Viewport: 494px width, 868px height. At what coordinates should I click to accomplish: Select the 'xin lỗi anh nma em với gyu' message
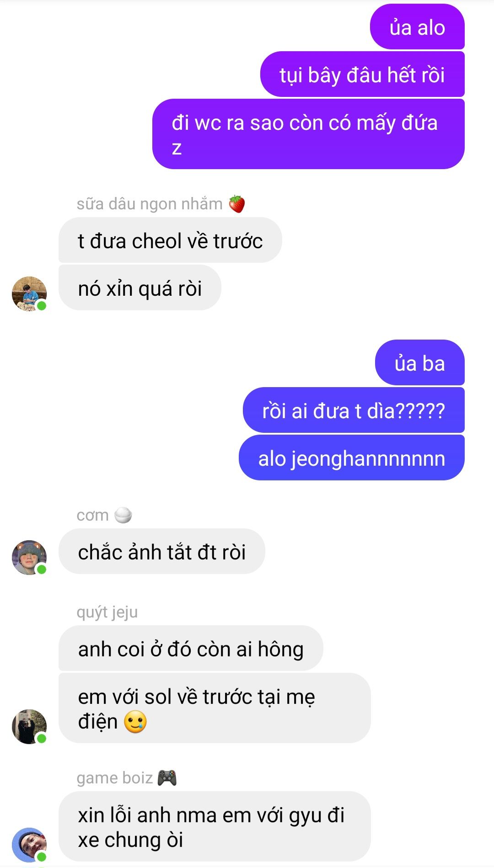coord(215,826)
